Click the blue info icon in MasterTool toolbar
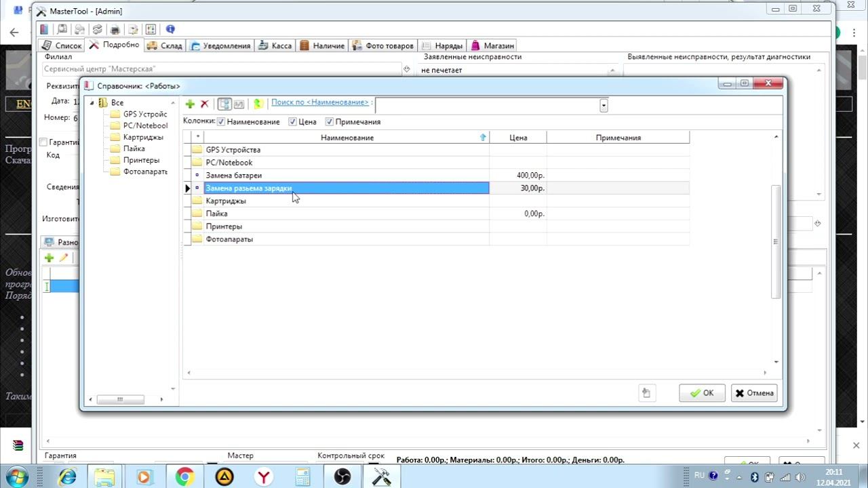 [x=170, y=29]
